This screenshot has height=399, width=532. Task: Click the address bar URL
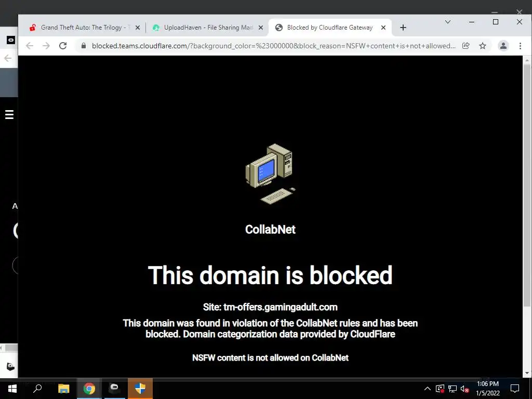pos(273,46)
